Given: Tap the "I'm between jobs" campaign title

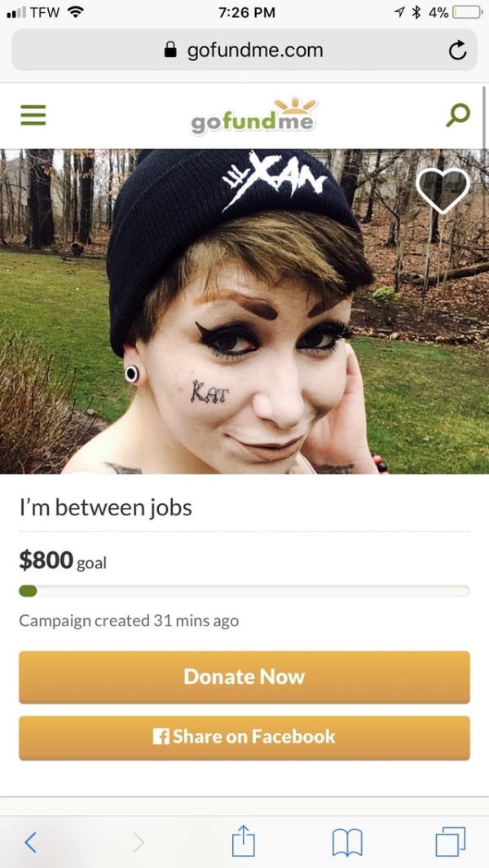Looking at the screenshot, I should [x=105, y=507].
